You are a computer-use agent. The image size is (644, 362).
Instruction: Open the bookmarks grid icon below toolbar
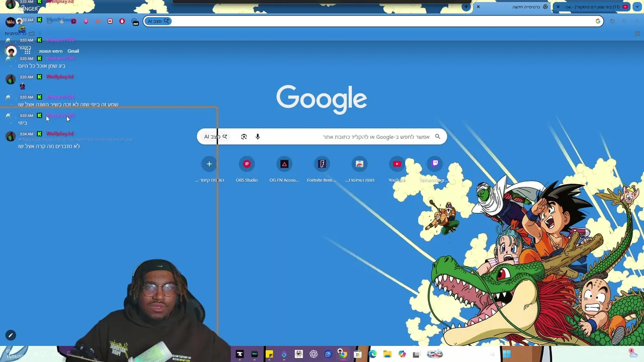tap(637, 34)
